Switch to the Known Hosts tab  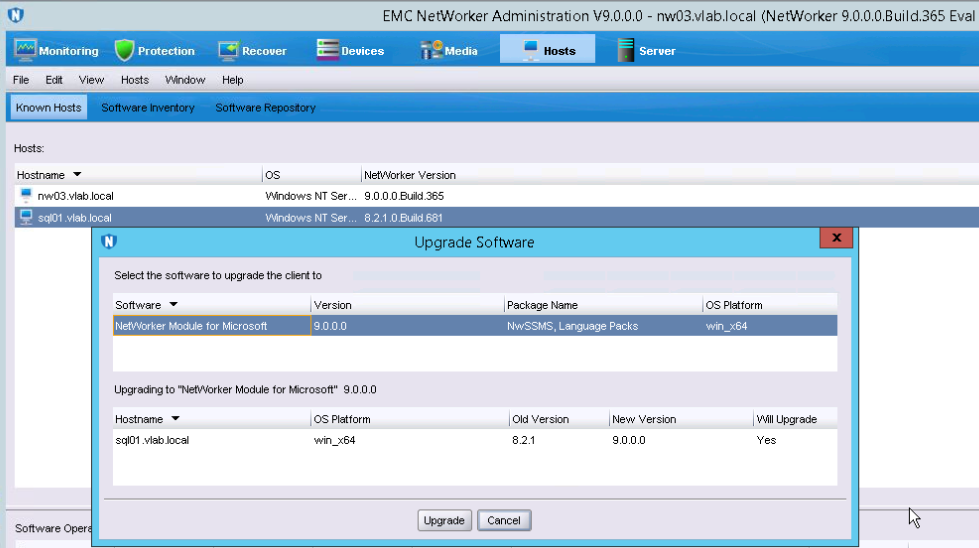coord(48,107)
